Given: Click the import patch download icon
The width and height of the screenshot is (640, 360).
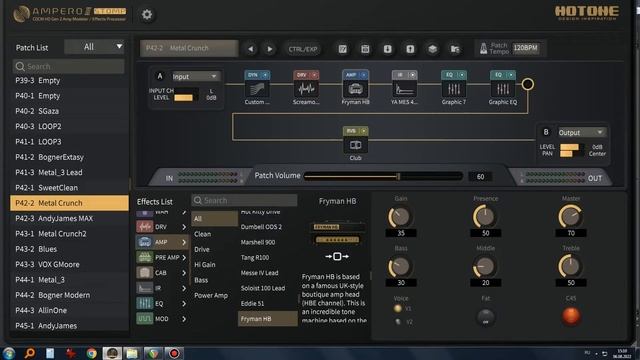Looking at the screenshot, I should pos(388,49).
